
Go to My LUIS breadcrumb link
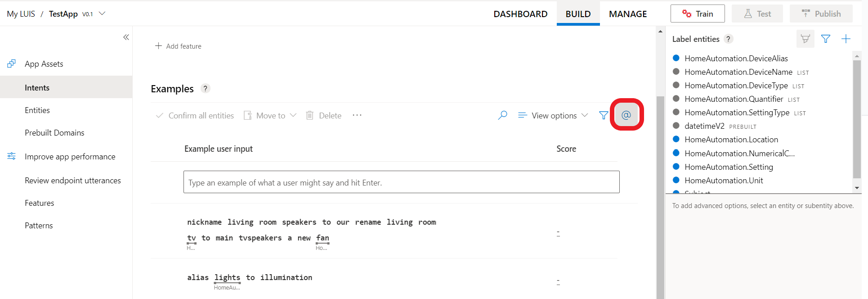pos(21,14)
